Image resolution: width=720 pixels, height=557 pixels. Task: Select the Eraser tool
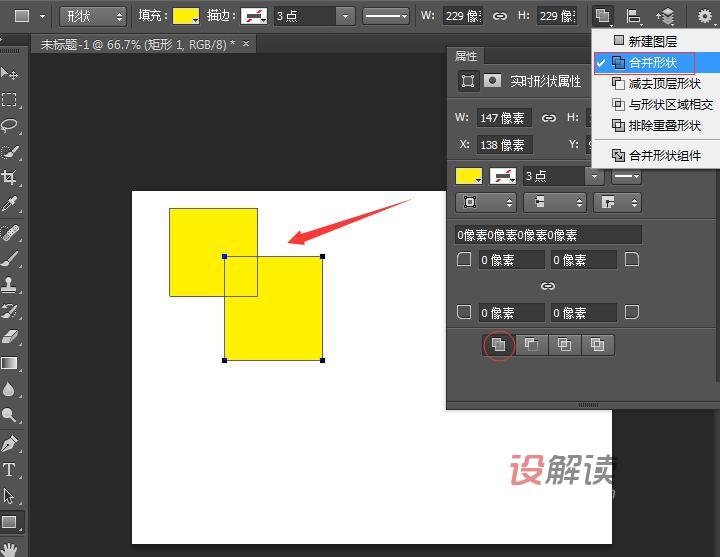coord(10,337)
